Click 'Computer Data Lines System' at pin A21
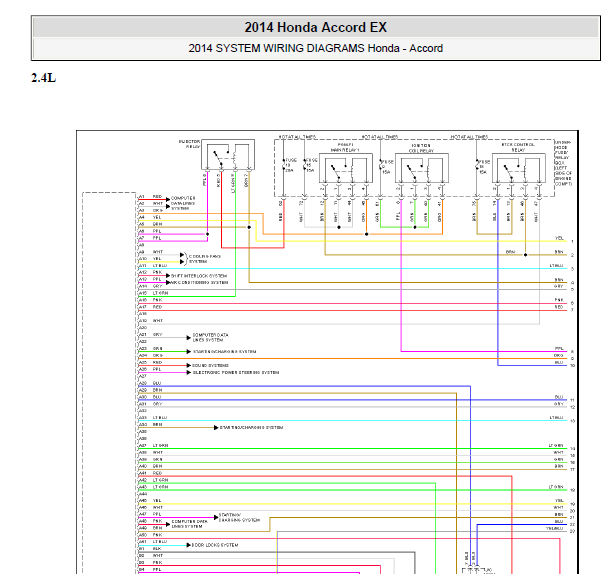 (210, 337)
